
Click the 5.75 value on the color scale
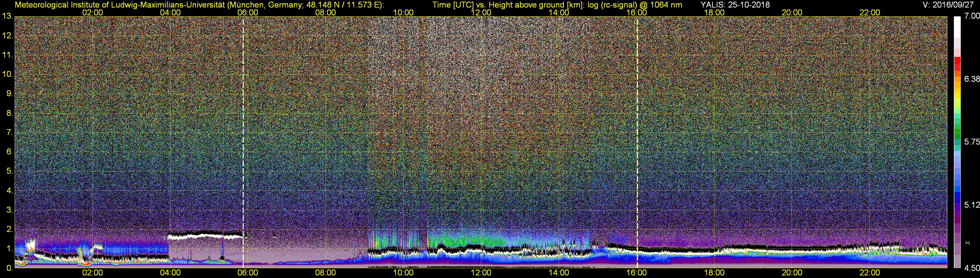[x=972, y=142]
